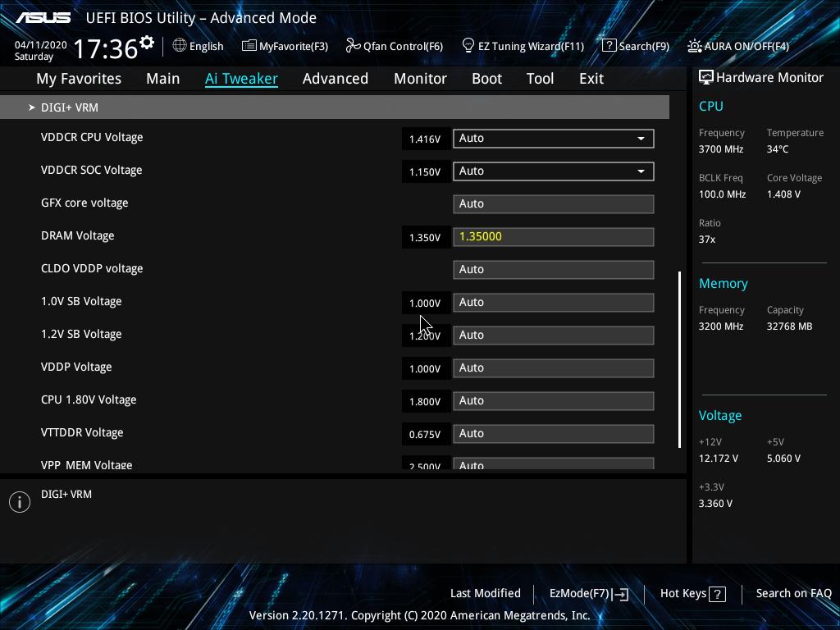
Task: Click the info icon beside DIGI+ VRM description
Action: (20, 502)
